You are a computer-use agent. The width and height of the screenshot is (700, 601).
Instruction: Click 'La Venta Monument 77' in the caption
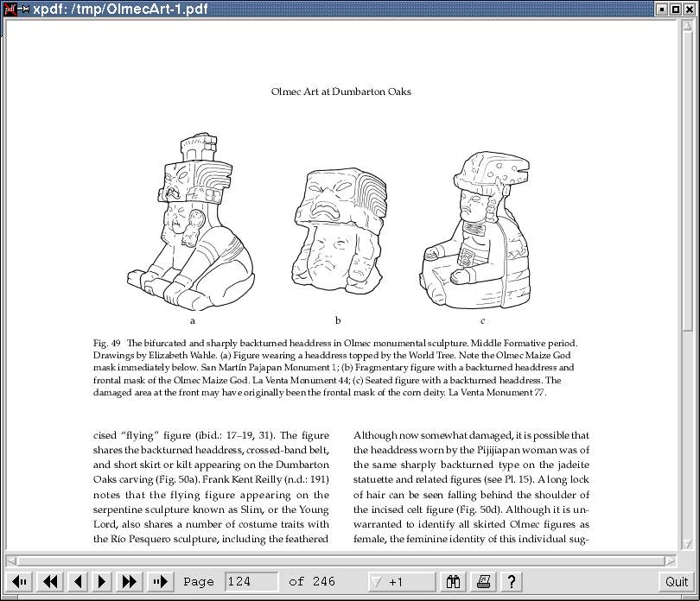click(x=496, y=393)
